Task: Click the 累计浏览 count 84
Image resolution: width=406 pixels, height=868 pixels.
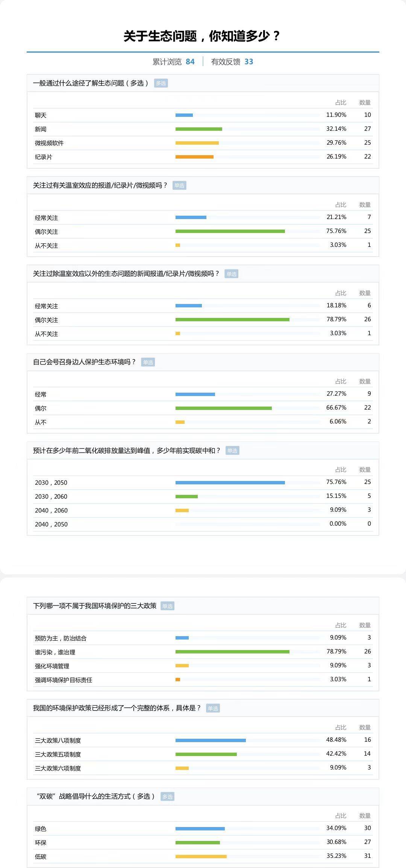Action: tap(190, 62)
